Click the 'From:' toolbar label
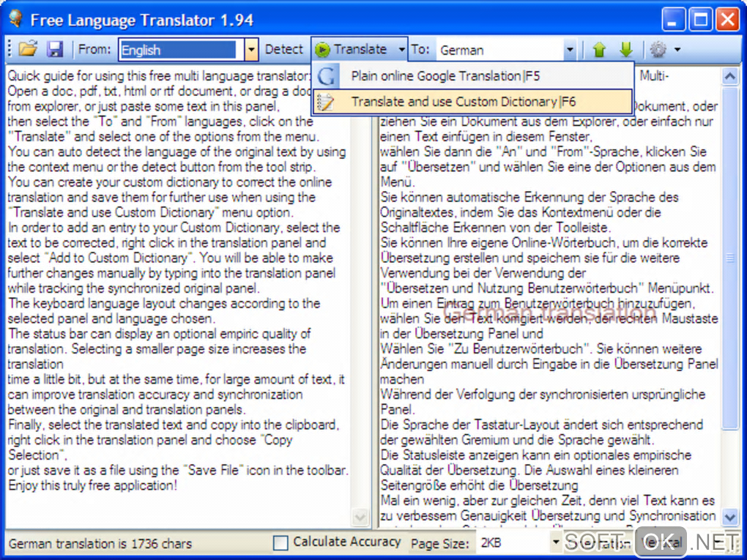Viewport: 747px width, 560px height. click(94, 50)
